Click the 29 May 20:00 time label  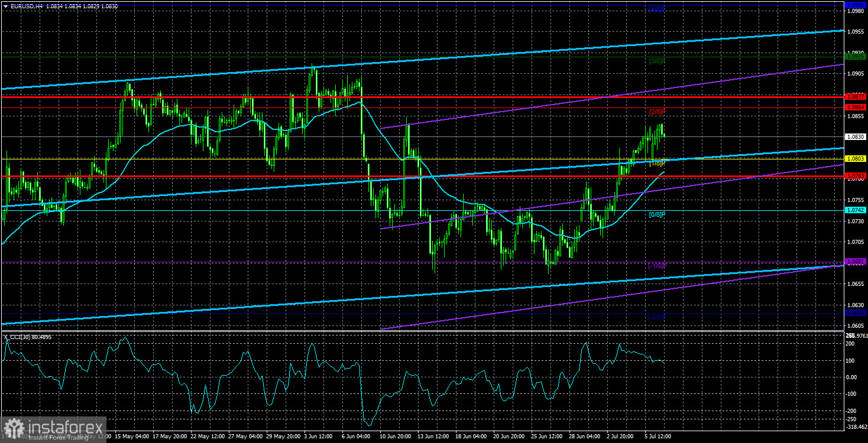282,437
